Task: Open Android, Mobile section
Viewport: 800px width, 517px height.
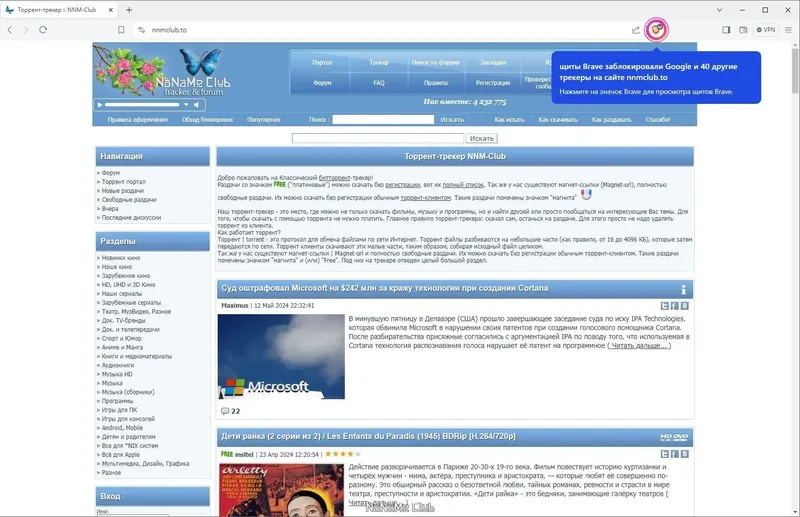Action: click(x=122, y=428)
